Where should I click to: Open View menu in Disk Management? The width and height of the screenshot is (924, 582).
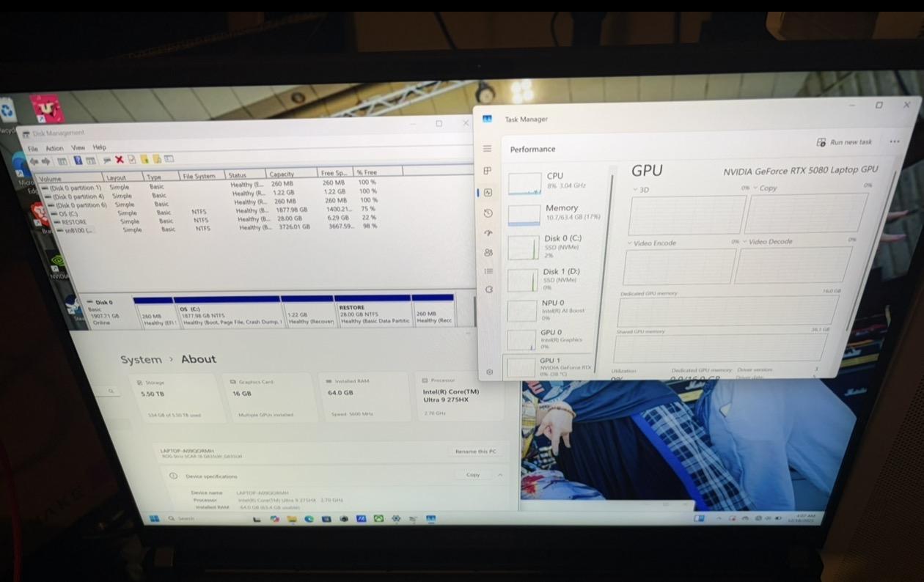tap(78, 147)
